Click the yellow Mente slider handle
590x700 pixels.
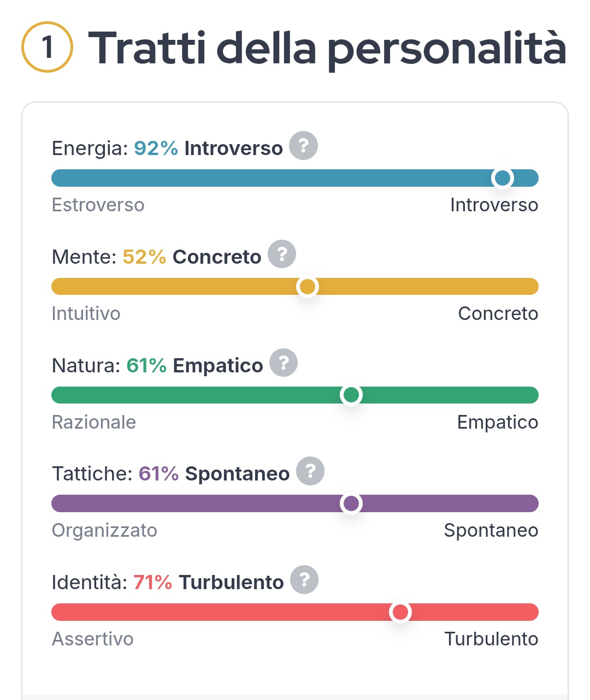tap(308, 287)
